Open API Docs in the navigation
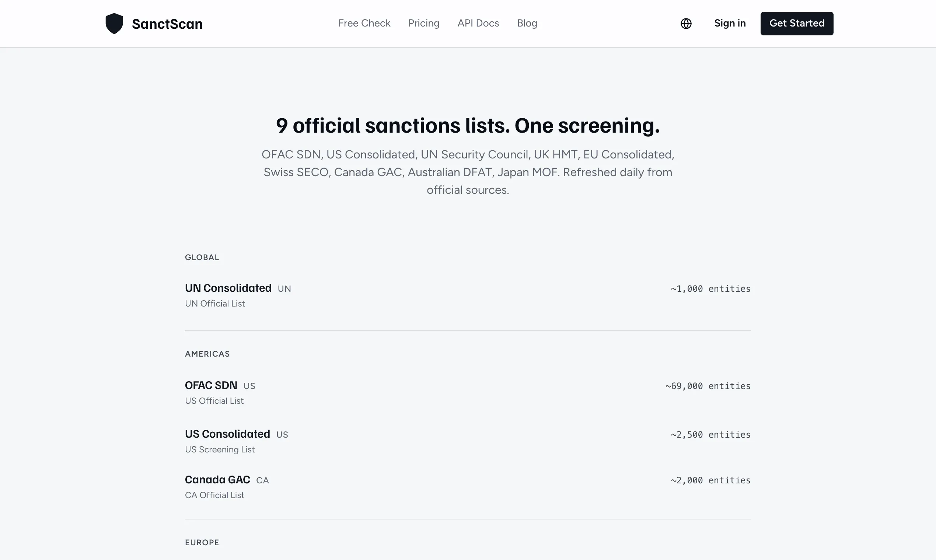Screen dimensions: 936x560 pyautogui.click(x=478, y=24)
